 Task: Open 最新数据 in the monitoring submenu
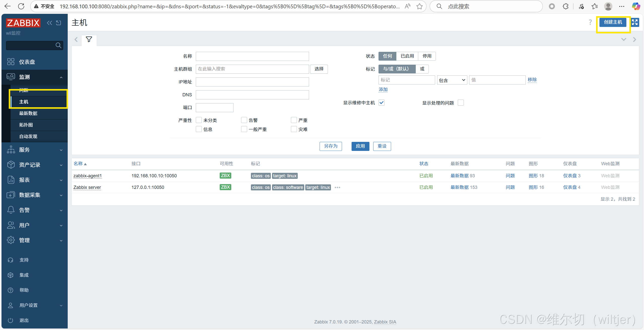pyautogui.click(x=28, y=113)
